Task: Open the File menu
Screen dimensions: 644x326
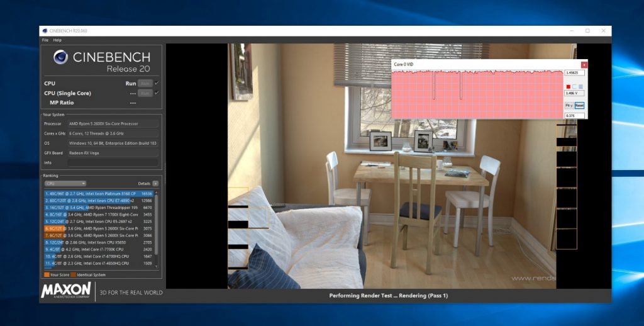Action: 45,40
